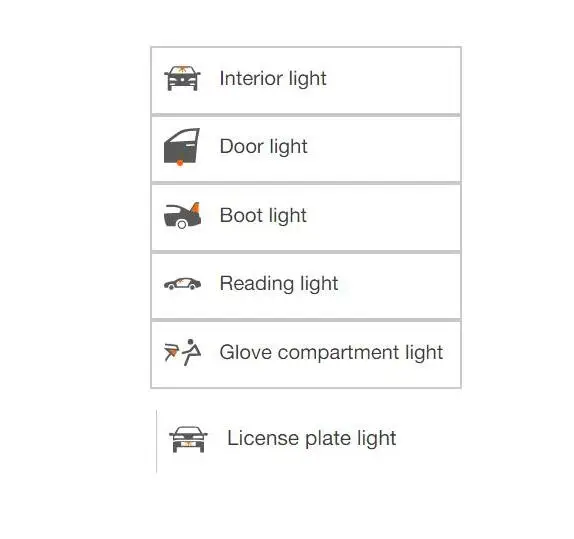The image size is (574, 539).
Task: Click the Interior light front-car icon
Action: (182, 78)
